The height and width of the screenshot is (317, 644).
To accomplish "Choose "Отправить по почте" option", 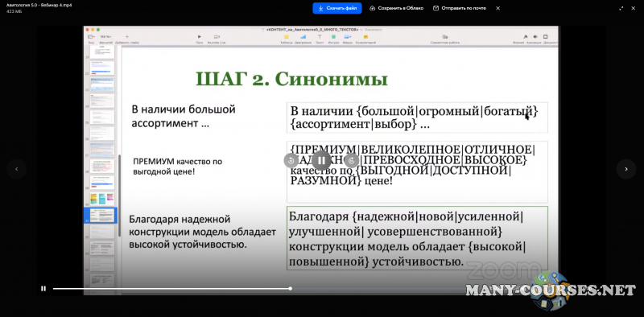I will pos(459,8).
